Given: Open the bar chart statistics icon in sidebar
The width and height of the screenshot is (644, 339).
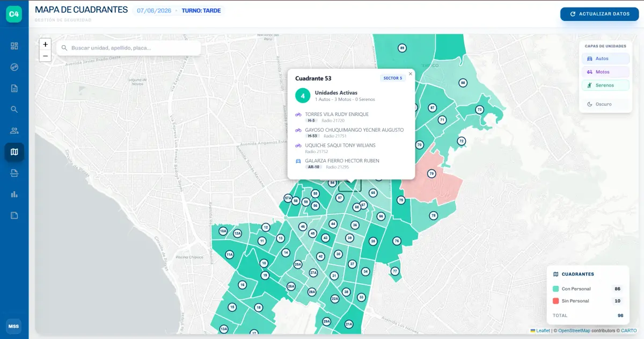Looking at the screenshot, I should pyautogui.click(x=14, y=194).
